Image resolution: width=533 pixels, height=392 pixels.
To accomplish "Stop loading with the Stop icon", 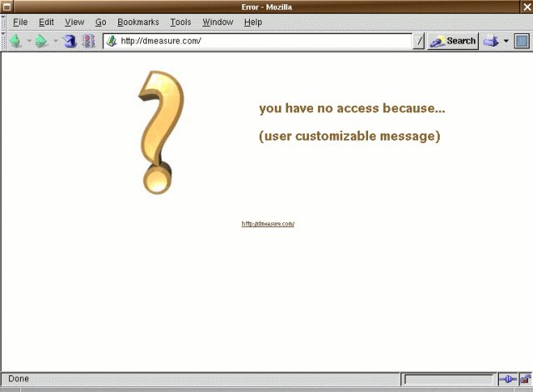I will [88, 41].
